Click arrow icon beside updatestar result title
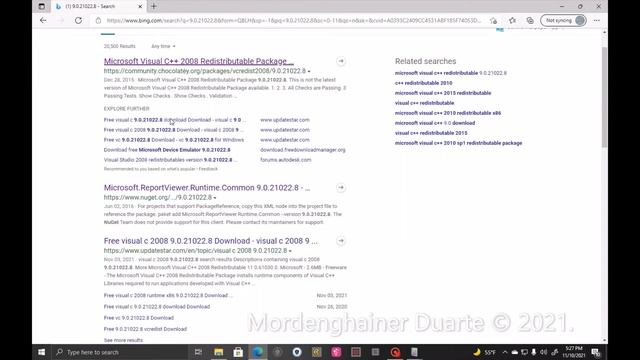The width and height of the screenshot is (640, 360). tap(341, 241)
